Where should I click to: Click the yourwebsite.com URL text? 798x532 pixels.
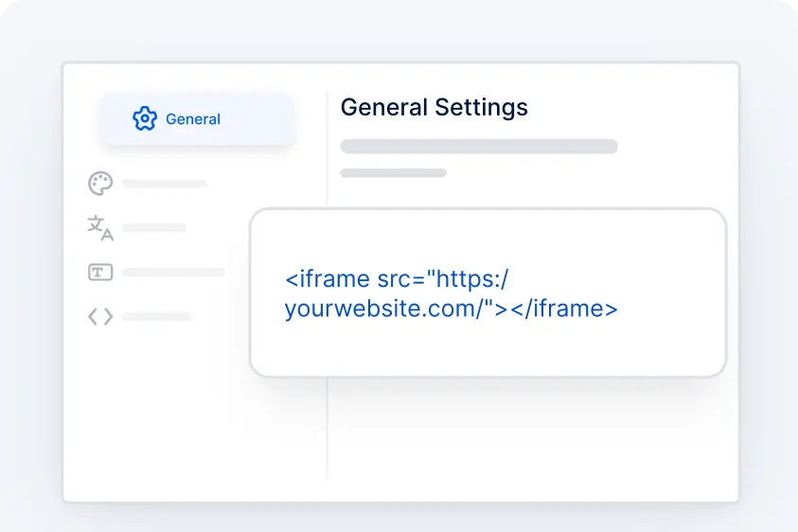pos(383,309)
